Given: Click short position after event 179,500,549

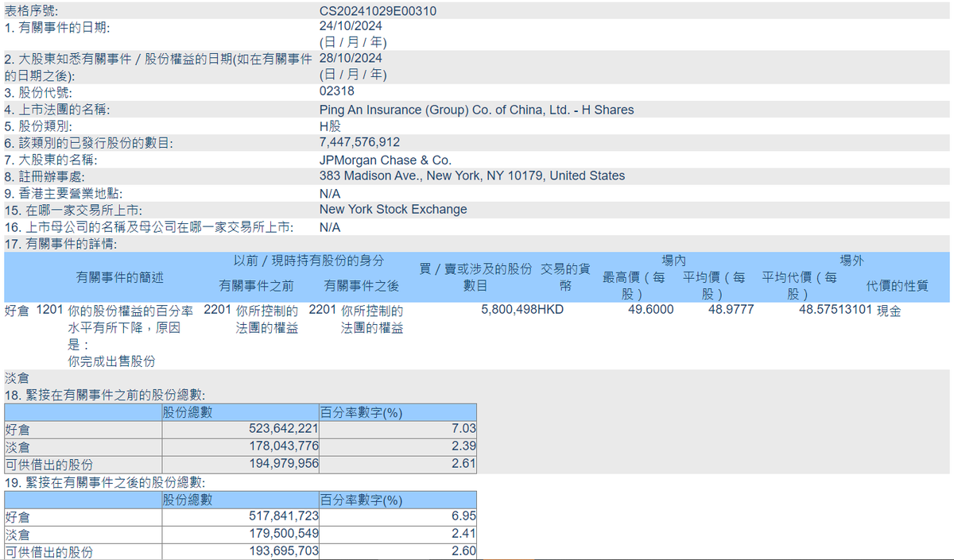Looking at the screenshot, I should click(x=284, y=534).
